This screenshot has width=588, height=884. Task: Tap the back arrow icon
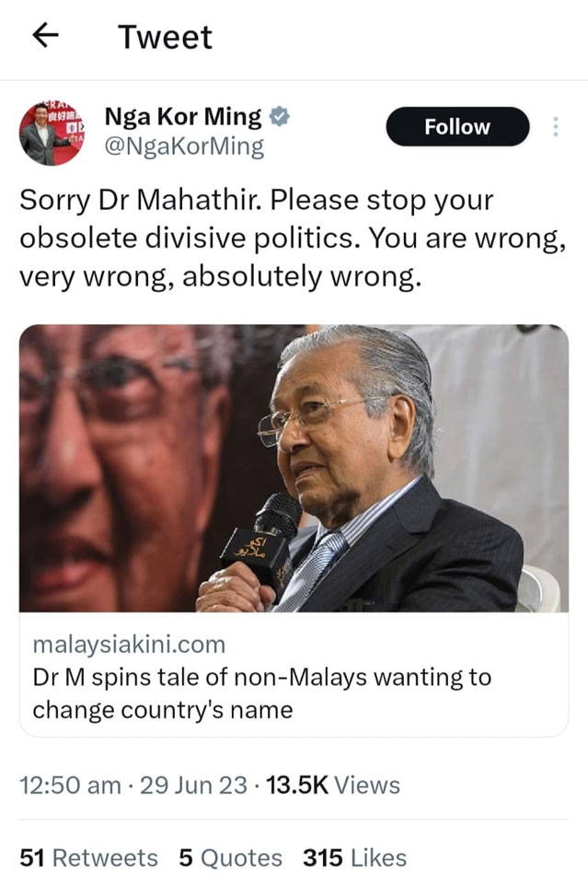point(46,36)
